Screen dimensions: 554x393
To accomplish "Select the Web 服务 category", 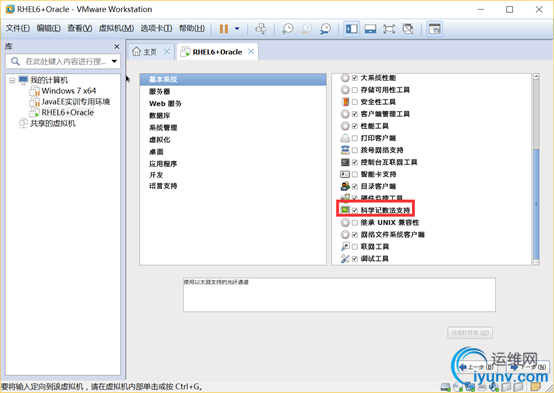I will pos(165,104).
